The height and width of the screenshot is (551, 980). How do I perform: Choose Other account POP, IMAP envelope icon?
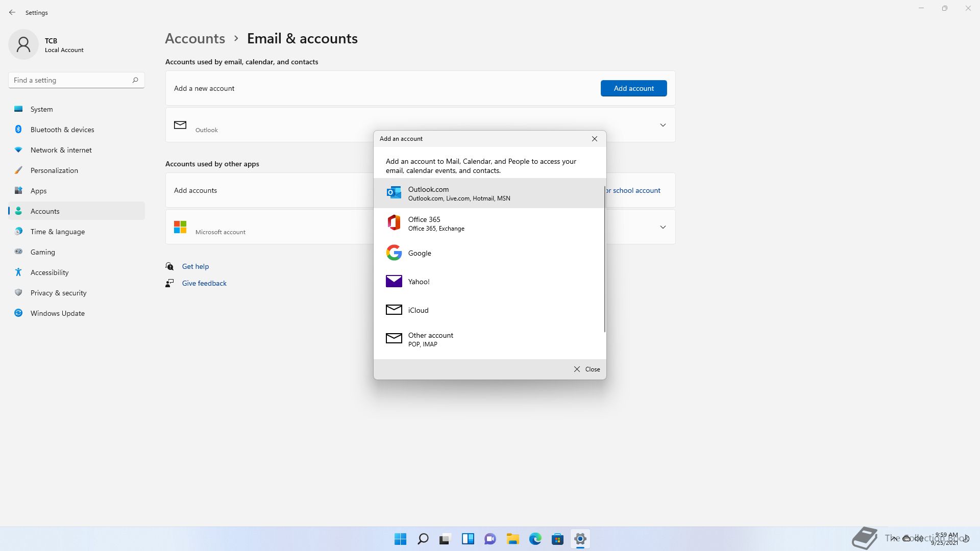click(394, 338)
